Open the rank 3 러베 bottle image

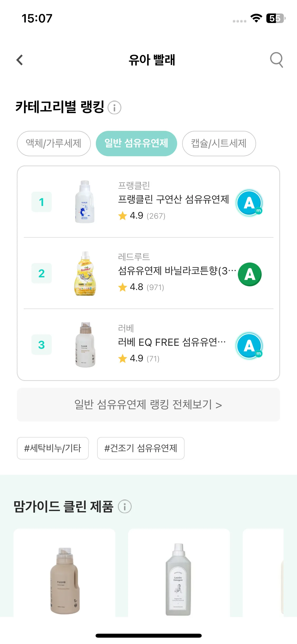[x=85, y=345]
